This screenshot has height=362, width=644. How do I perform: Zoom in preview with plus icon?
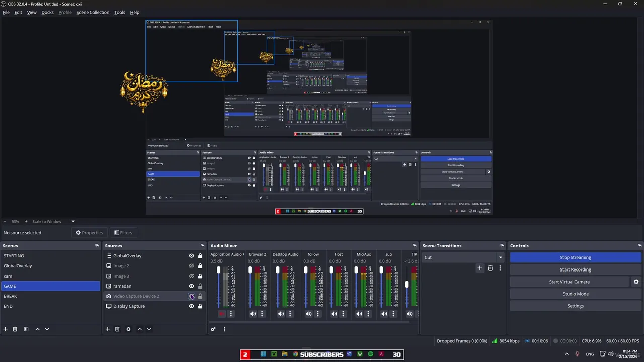(27, 221)
